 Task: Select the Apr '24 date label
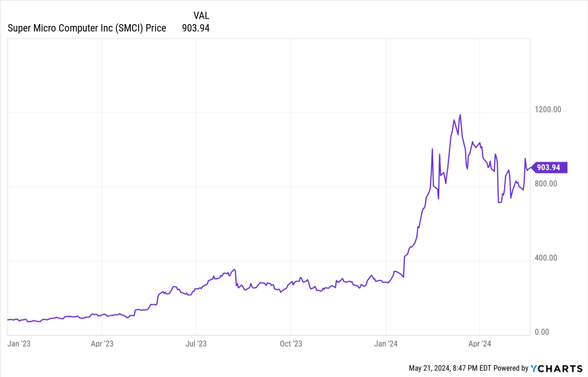(479, 344)
